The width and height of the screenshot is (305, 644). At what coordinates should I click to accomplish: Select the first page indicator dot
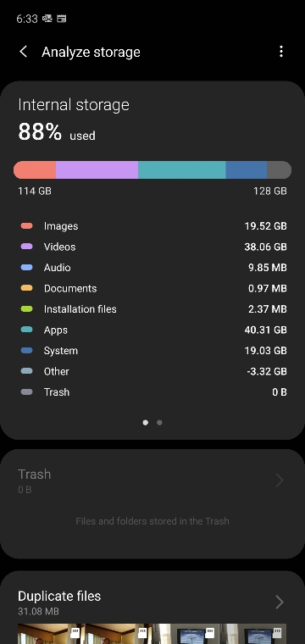(146, 422)
